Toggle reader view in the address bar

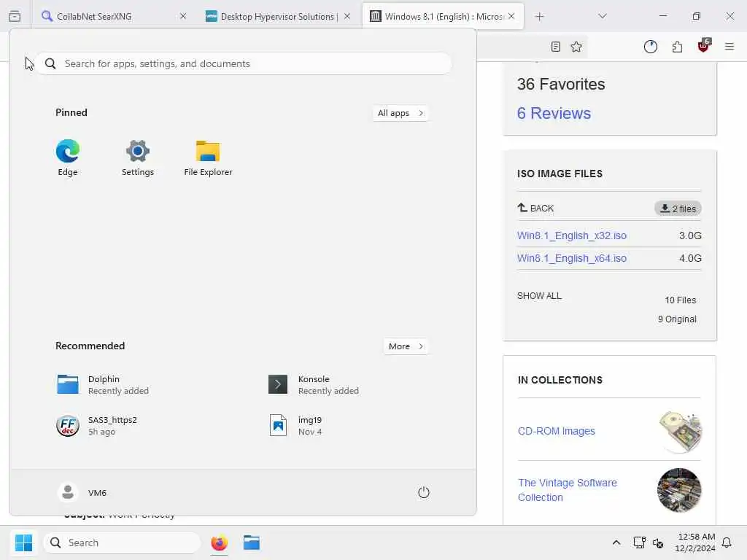coord(555,47)
